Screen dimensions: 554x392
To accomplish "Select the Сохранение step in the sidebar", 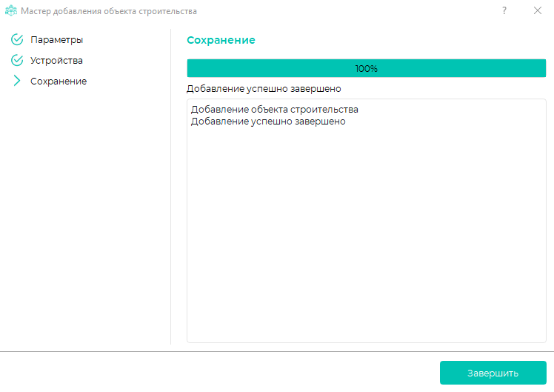I will tap(59, 82).
